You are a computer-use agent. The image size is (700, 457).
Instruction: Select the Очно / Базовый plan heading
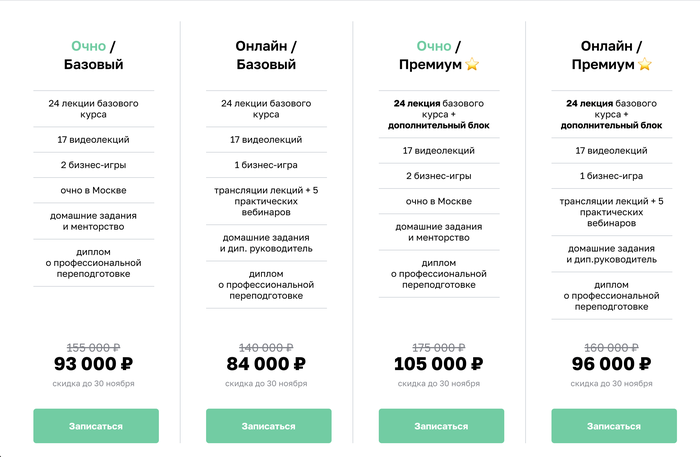pyautogui.click(x=94, y=55)
